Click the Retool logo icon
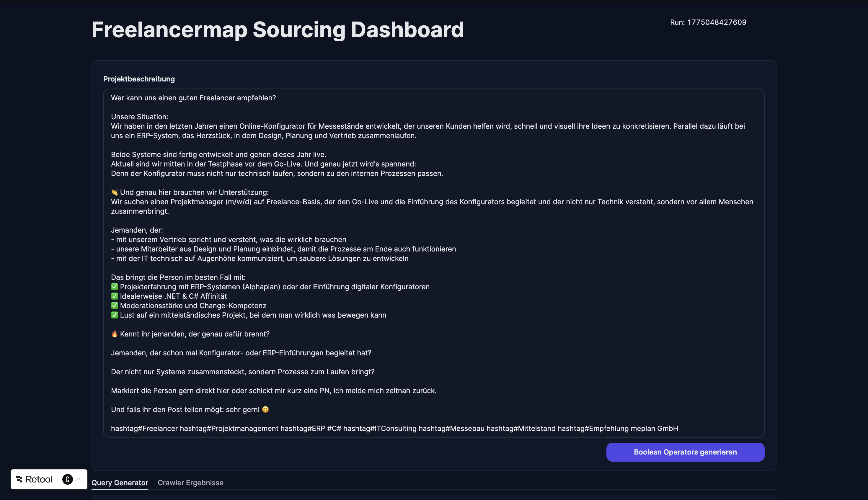The width and height of the screenshot is (868, 500). pos(19,479)
